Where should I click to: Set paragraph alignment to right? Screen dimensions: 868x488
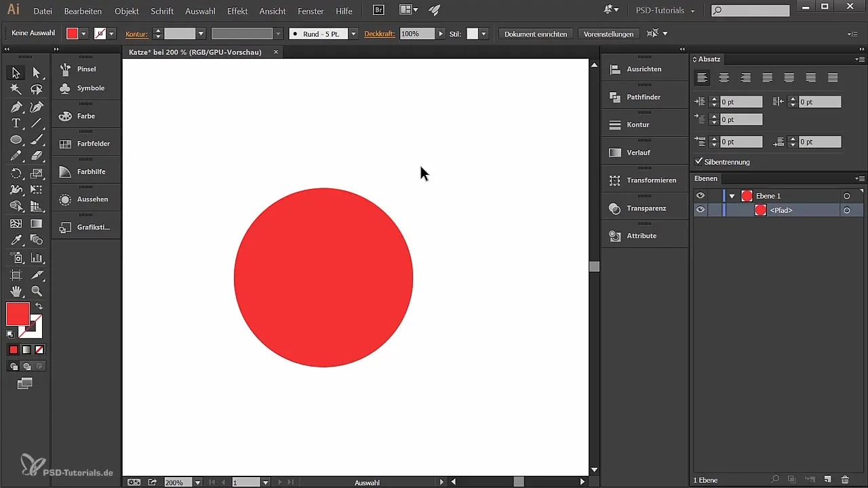(x=746, y=78)
